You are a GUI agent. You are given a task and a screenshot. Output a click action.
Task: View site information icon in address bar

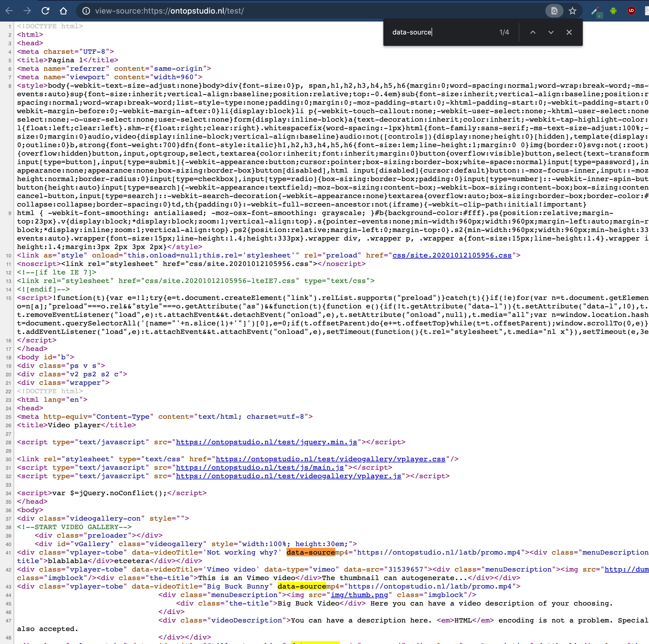(x=86, y=11)
